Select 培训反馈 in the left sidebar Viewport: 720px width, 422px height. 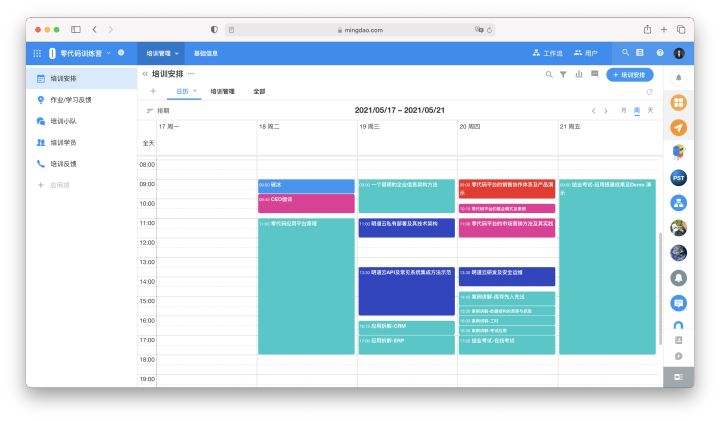[82, 164]
